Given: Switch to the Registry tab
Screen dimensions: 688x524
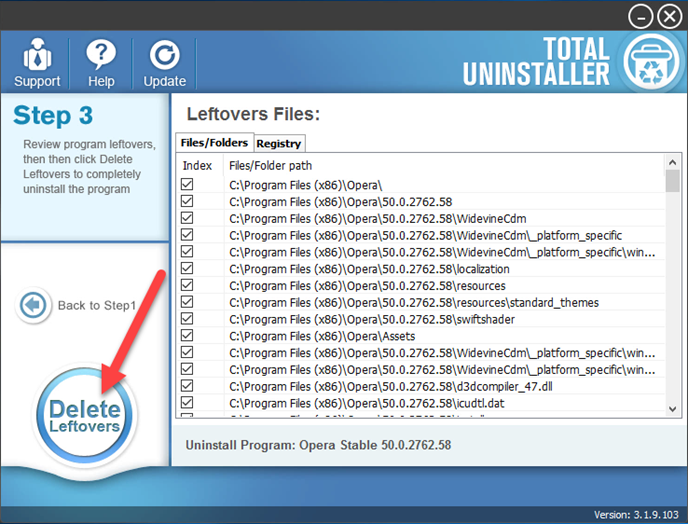Looking at the screenshot, I should (279, 144).
